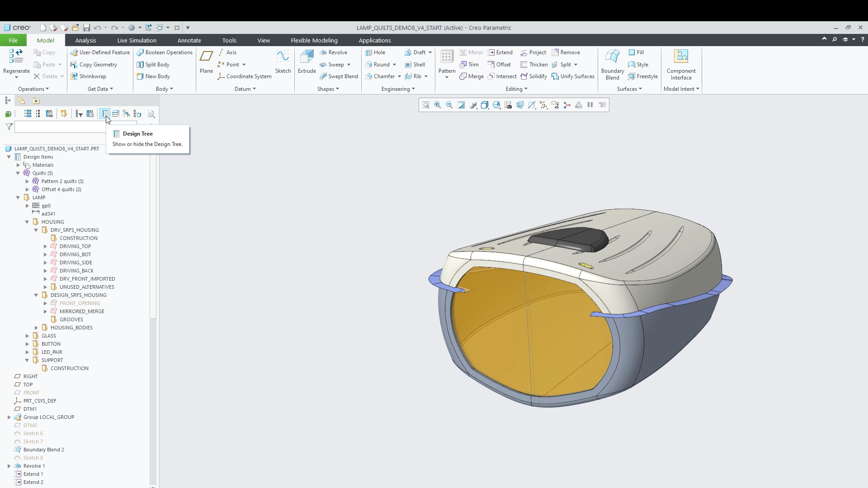This screenshot has width=868, height=488.
Task: Click the Save icon in quick access toolbar
Action: tap(86, 28)
